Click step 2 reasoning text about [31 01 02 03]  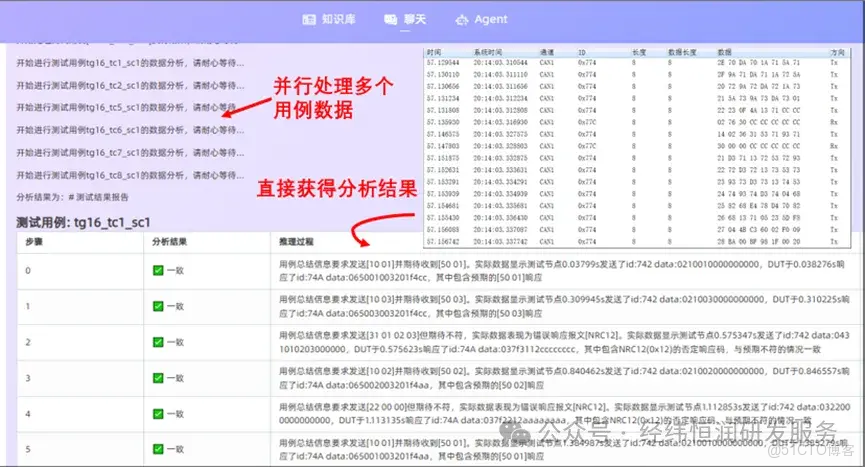point(564,342)
